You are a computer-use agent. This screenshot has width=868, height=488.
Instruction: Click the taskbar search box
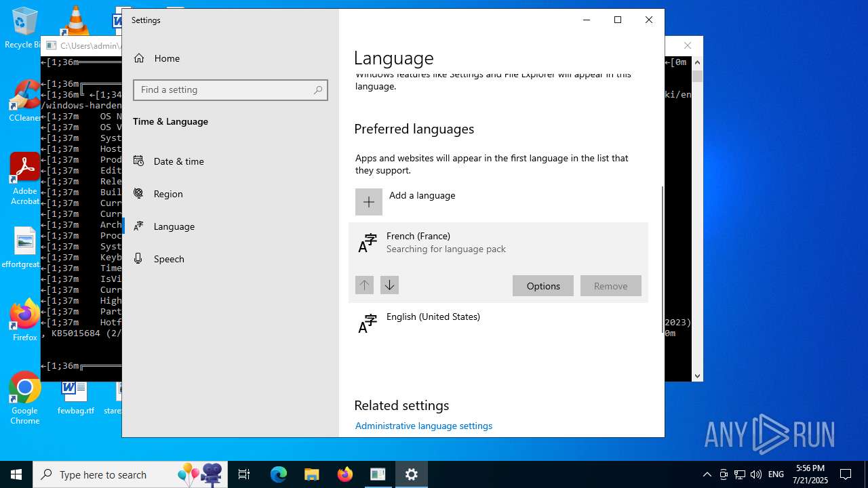(x=132, y=474)
